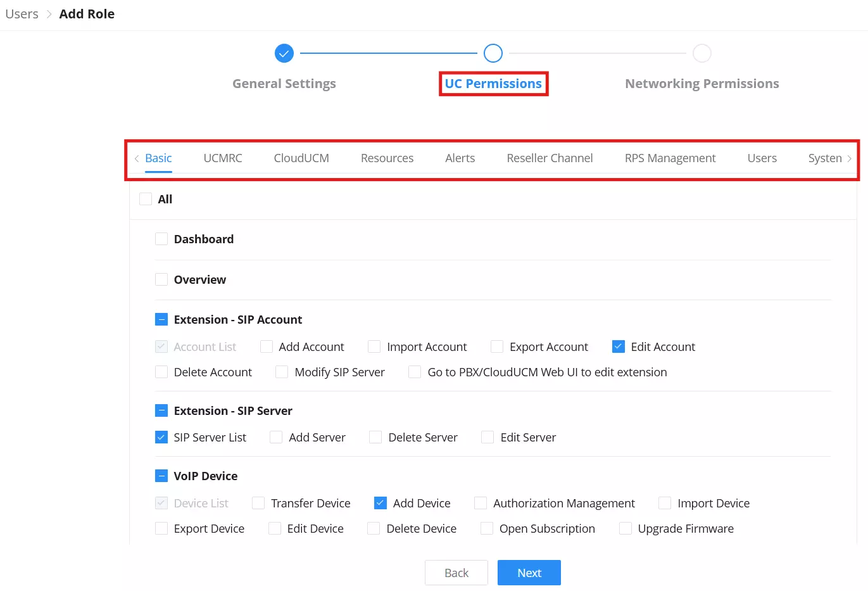Viewport: 868px width, 591px height.
Task: Check the Add Server checkbox
Action: (x=276, y=437)
